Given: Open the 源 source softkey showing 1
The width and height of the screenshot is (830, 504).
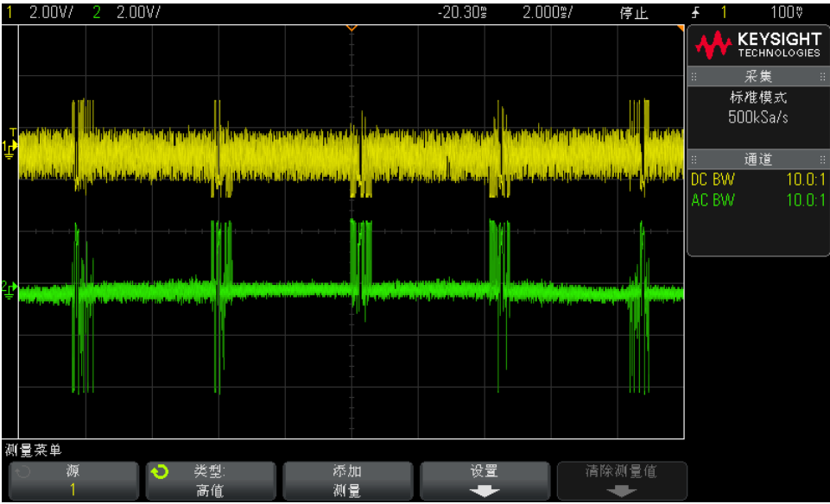Looking at the screenshot, I should click(x=73, y=481).
